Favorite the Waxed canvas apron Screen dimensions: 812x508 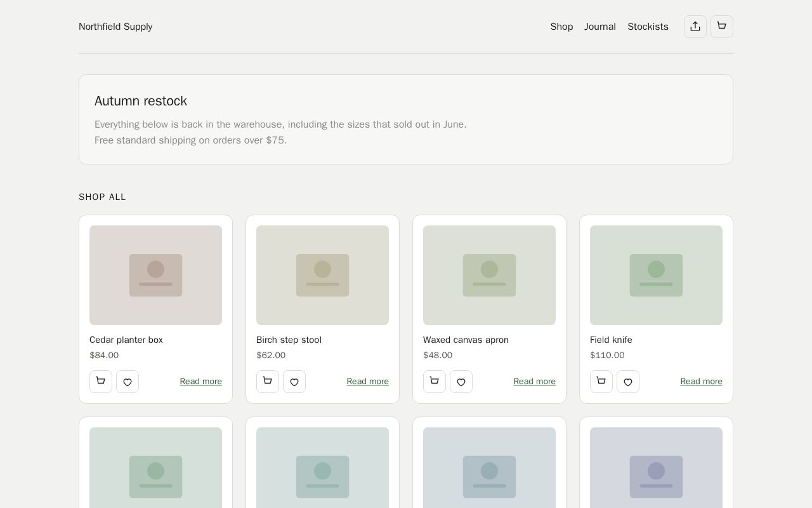click(x=461, y=382)
